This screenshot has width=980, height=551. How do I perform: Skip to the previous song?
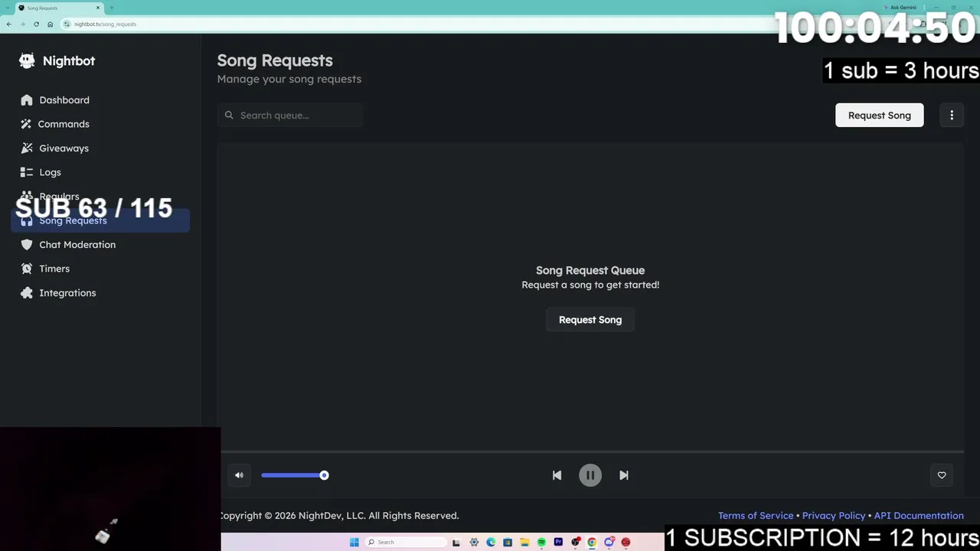tap(557, 475)
